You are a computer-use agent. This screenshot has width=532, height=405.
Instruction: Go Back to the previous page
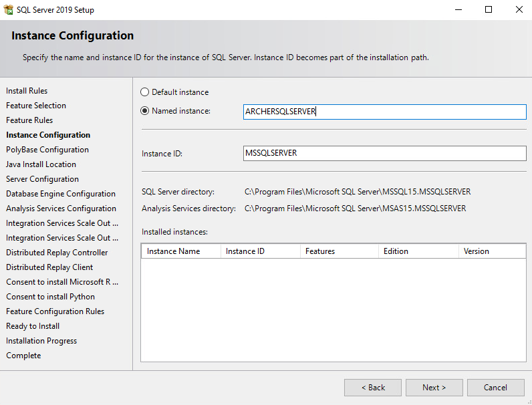373,388
